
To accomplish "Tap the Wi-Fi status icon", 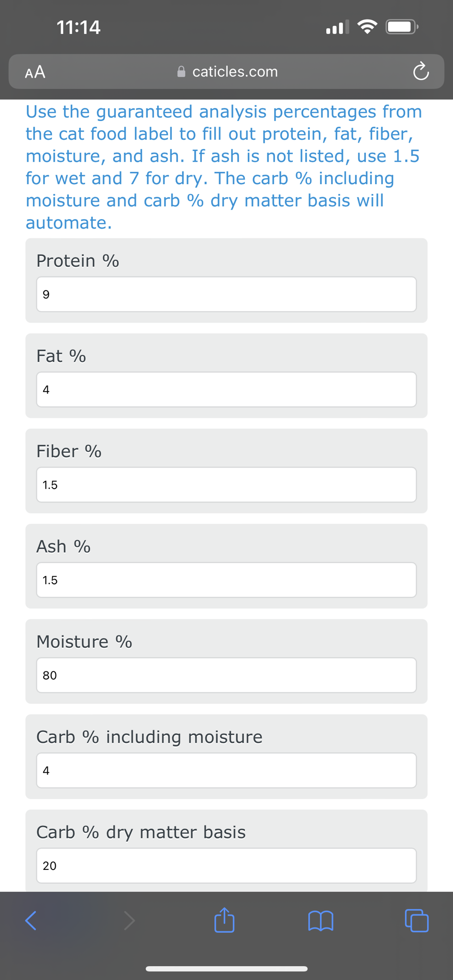I will coord(367,27).
